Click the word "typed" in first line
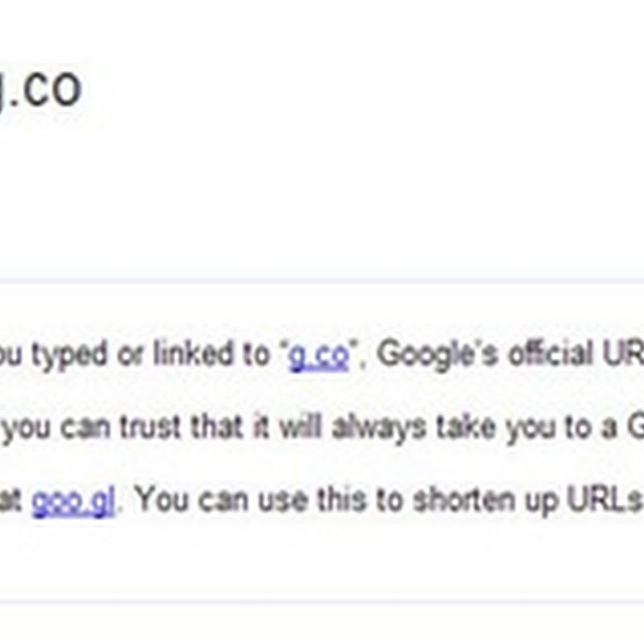 69,356
